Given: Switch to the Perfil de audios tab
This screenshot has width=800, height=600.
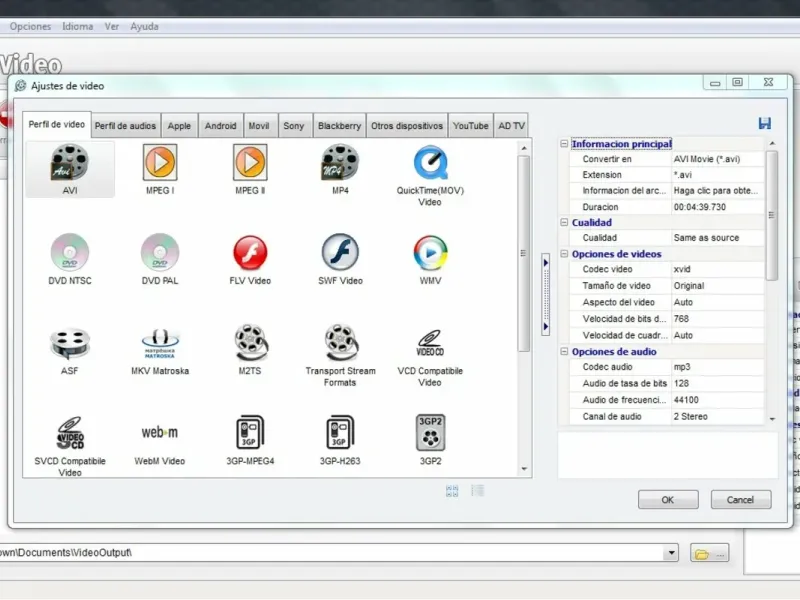Looking at the screenshot, I should coord(125,126).
